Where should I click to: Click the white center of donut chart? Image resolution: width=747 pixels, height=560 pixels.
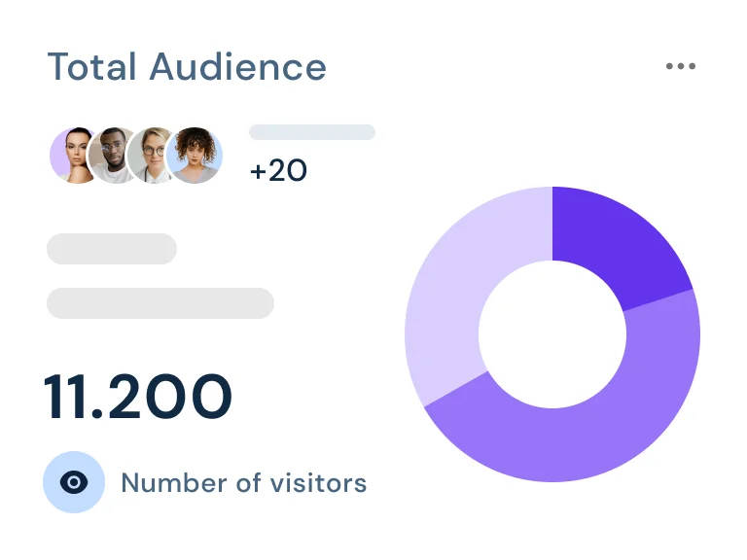552,334
